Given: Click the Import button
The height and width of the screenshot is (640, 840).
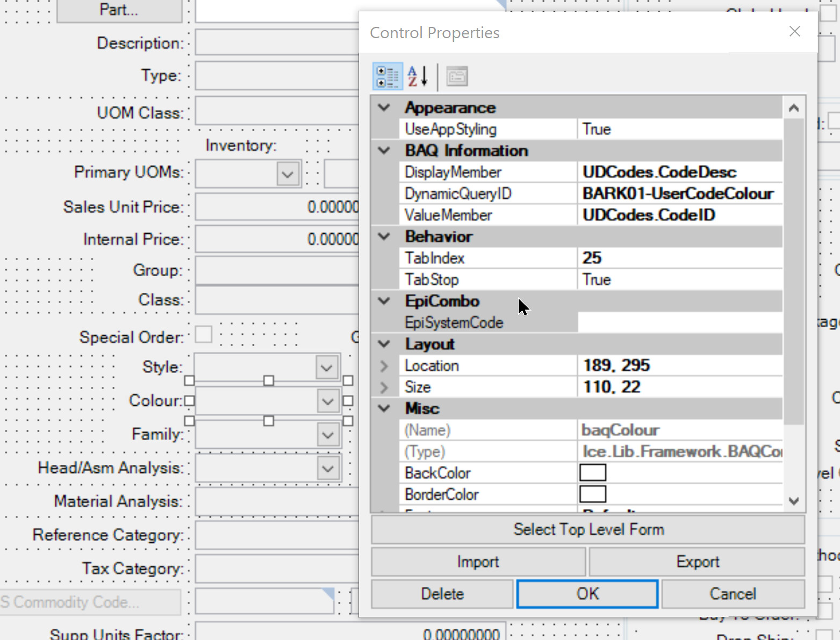Looking at the screenshot, I should [x=478, y=562].
